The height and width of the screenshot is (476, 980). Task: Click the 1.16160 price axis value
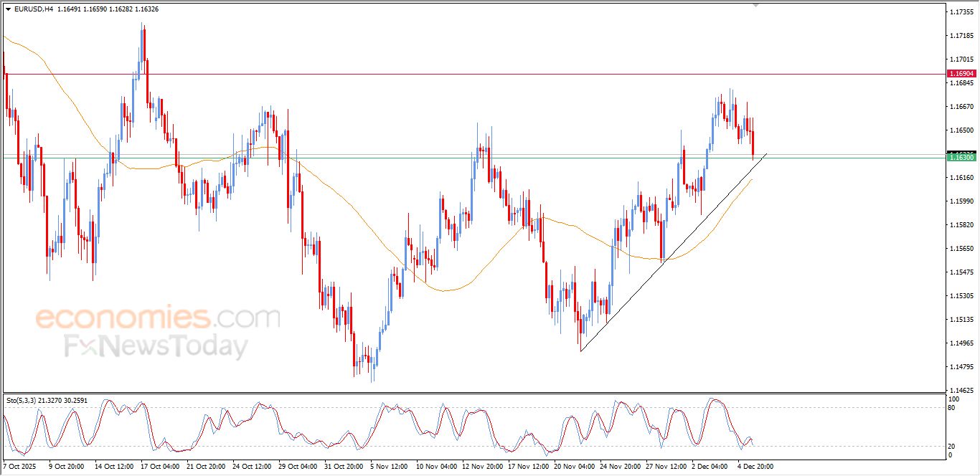pyautogui.click(x=961, y=178)
